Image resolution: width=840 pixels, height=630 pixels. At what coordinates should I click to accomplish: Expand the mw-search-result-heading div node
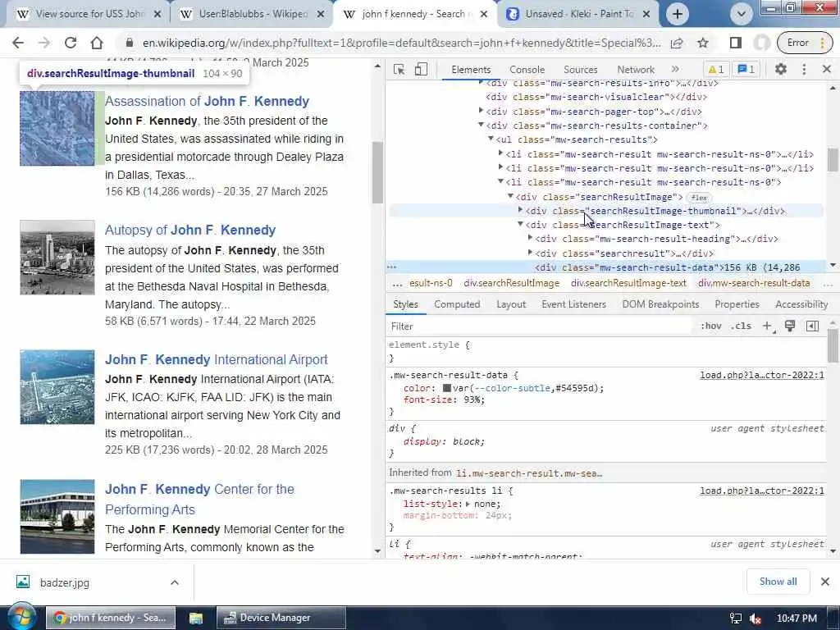[531, 238]
